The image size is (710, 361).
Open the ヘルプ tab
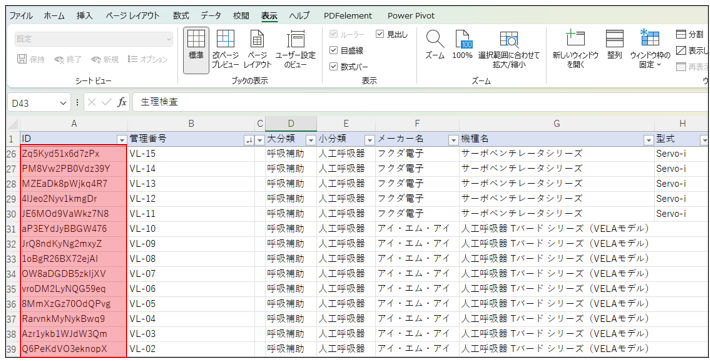click(299, 16)
